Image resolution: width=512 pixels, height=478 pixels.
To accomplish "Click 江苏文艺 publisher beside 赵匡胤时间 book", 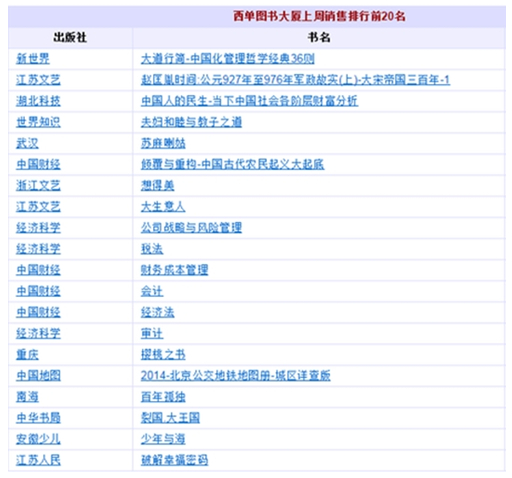I will coord(38,80).
